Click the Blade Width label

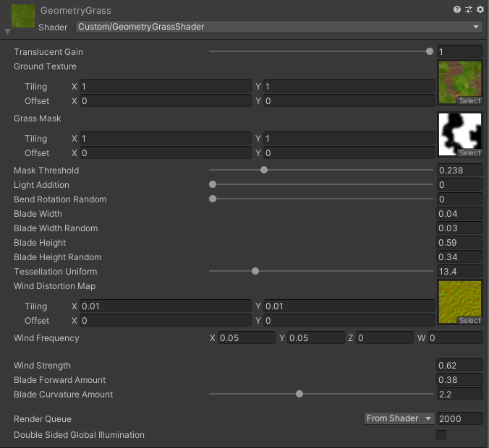[38, 214]
